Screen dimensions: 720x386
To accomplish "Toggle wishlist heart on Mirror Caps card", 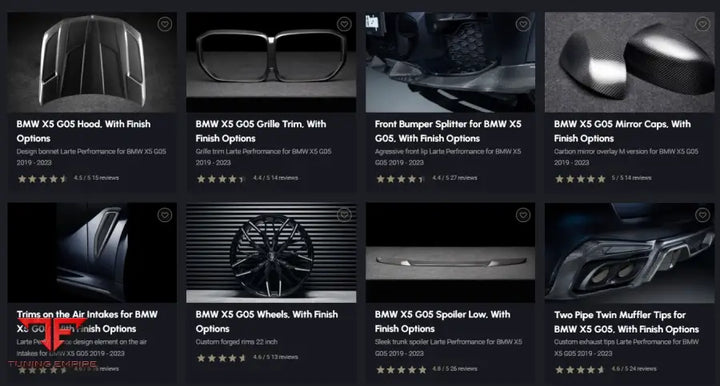I will coord(702,24).
